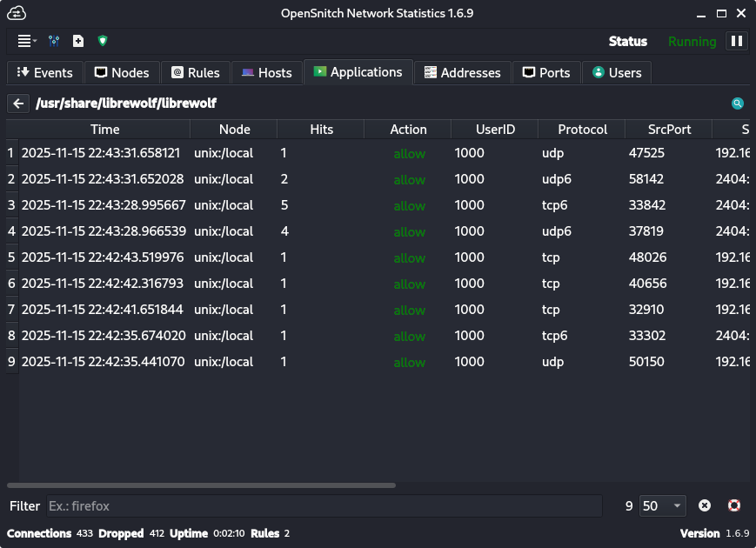The width and height of the screenshot is (756, 548).
Task: Go to the Users tab
Action: (x=617, y=73)
